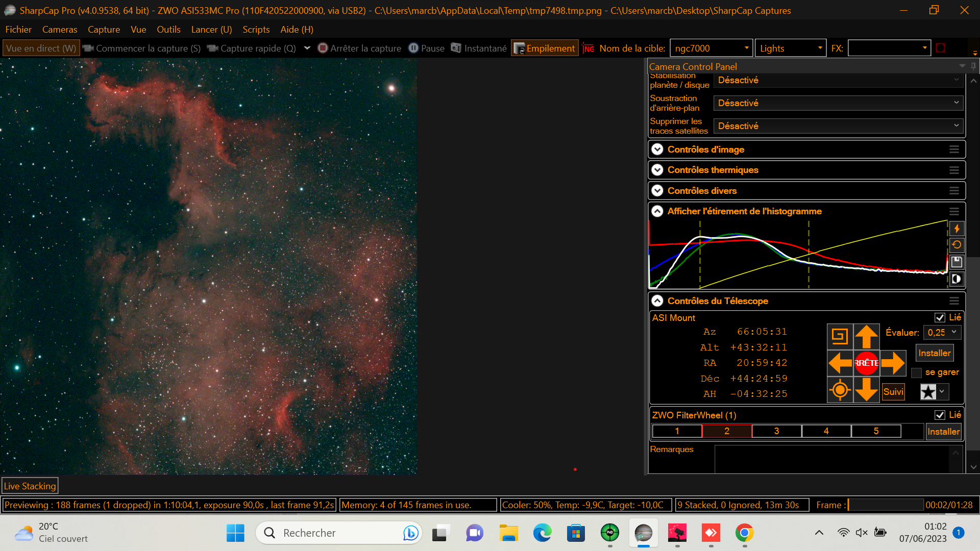The image size is (980, 551).
Task: Click the histogram auto-stretch lightning icon
Action: point(957,229)
